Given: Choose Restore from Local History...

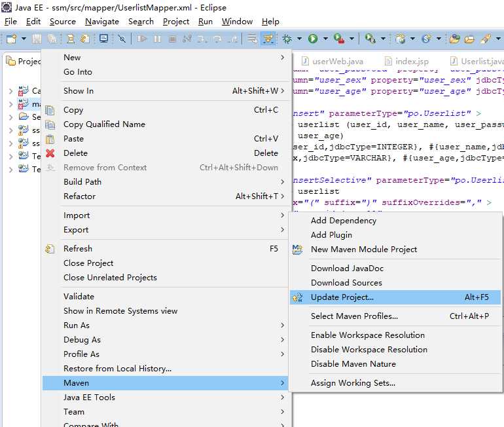Looking at the screenshot, I should coord(165,369).
